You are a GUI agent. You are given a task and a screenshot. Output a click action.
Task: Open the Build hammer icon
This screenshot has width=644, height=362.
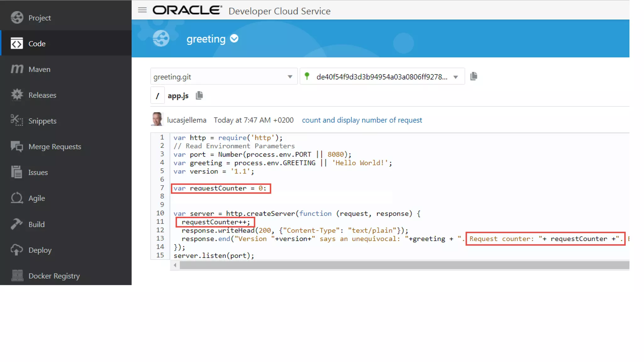click(x=17, y=224)
